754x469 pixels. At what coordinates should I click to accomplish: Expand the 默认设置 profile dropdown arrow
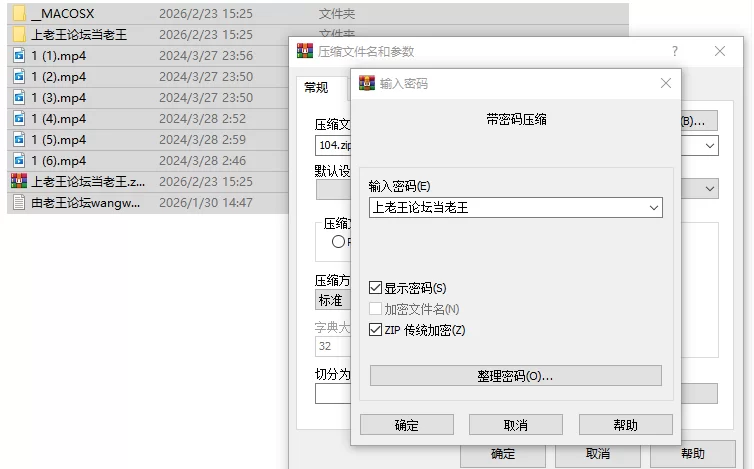point(710,189)
